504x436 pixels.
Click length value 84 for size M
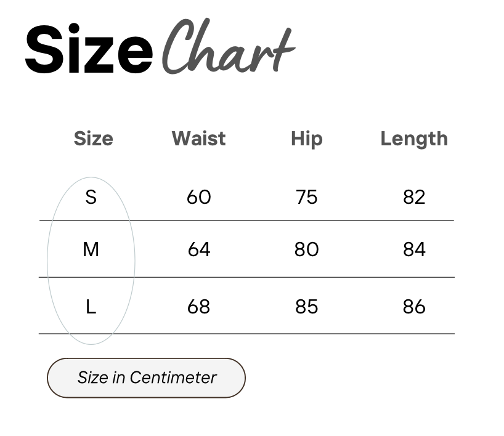pos(414,249)
